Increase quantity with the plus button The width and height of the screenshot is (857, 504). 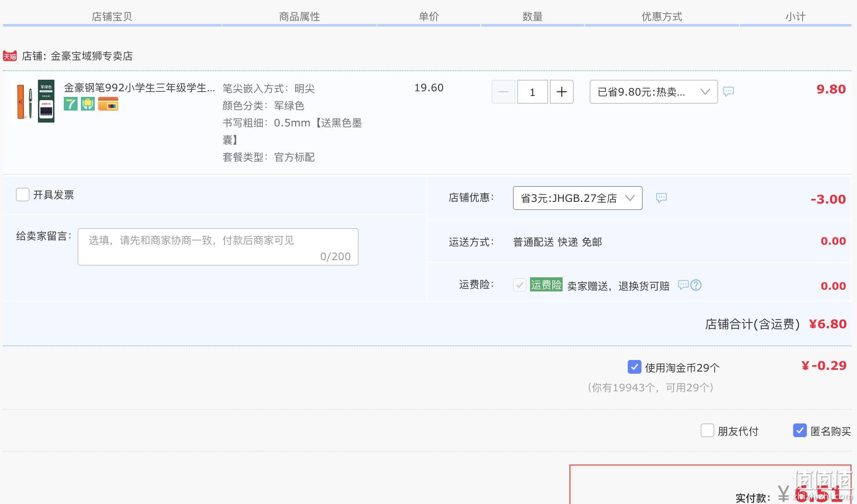pos(562,92)
